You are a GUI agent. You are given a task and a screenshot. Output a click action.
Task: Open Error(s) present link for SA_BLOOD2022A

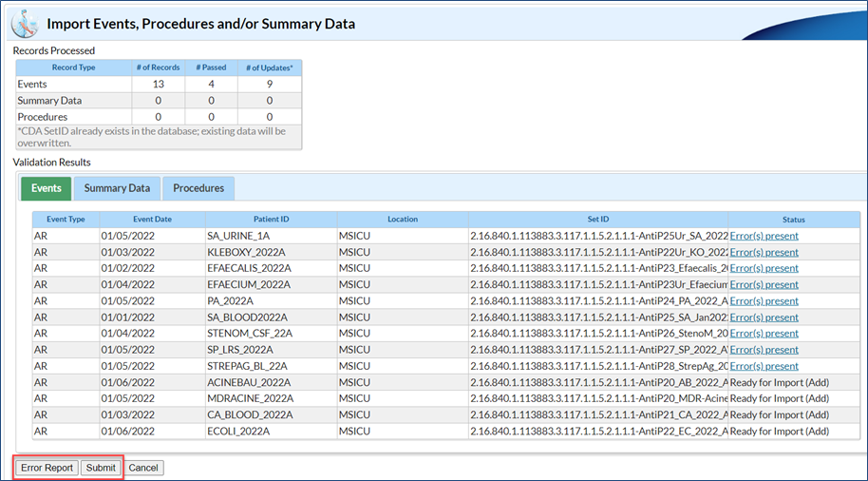(x=764, y=317)
